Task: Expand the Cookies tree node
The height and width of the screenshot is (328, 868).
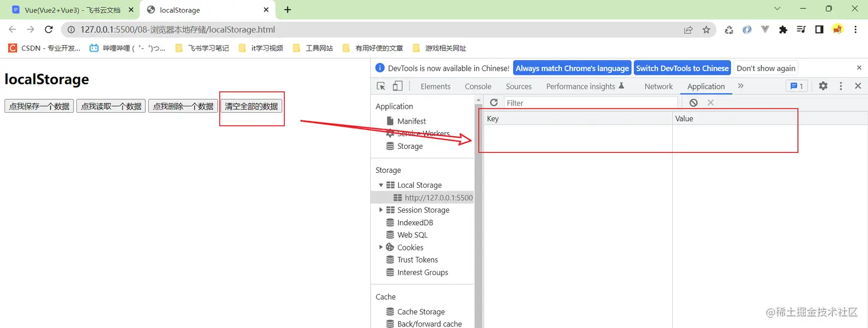Action: coord(381,247)
